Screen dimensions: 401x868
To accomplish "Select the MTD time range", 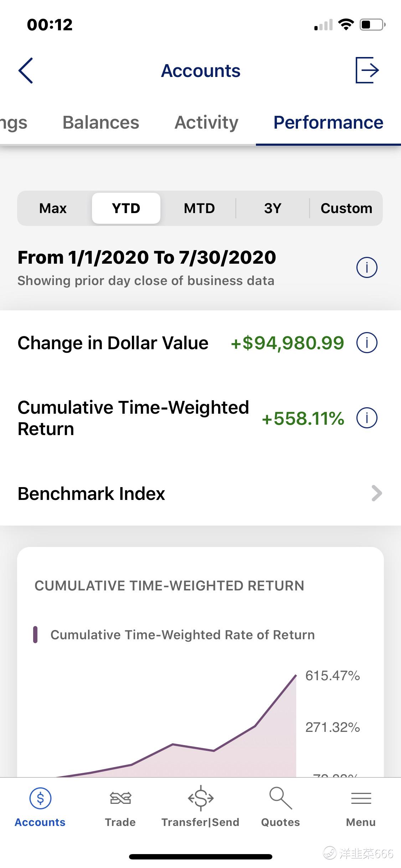I will click(x=199, y=208).
